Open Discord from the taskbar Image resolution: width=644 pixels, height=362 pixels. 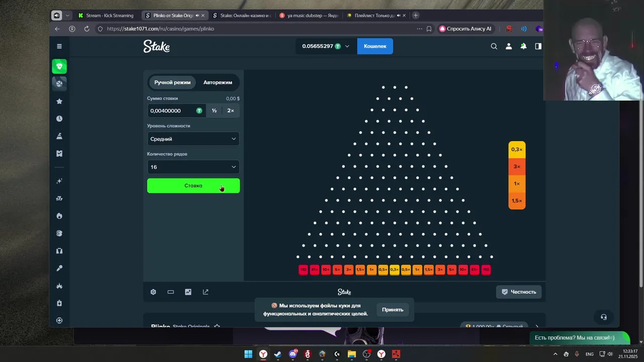click(x=293, y=354)
